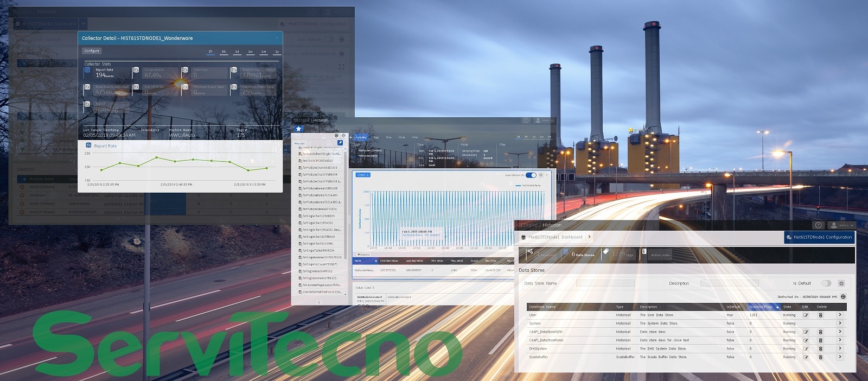Open the admin user dropdown
This screenshot has width=868, height=381.
(842, 225)
